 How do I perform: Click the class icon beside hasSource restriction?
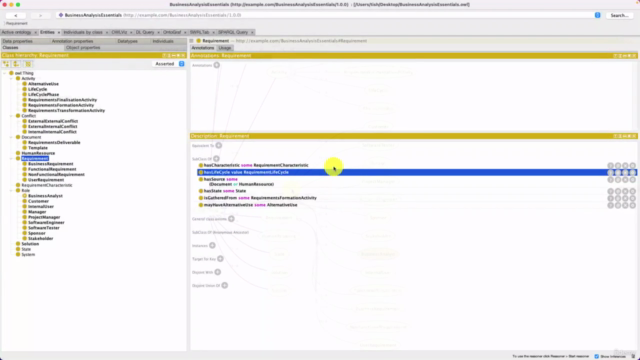[201, 179]
